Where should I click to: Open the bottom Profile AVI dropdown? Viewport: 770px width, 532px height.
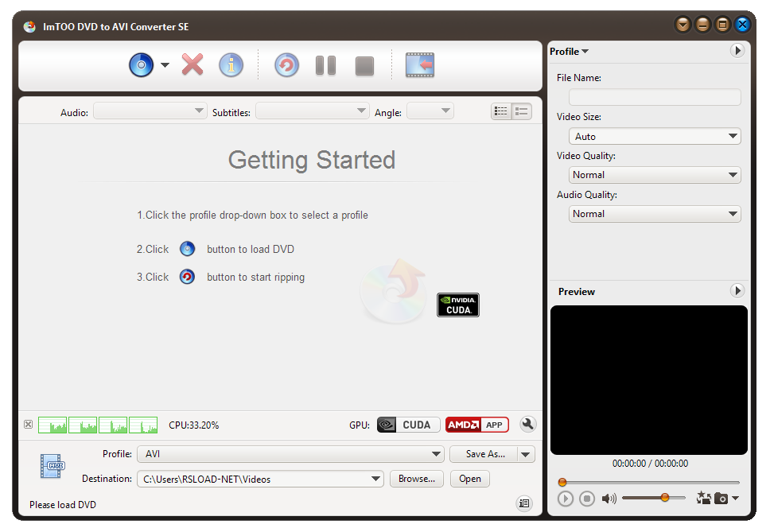[x=290, y=454]
